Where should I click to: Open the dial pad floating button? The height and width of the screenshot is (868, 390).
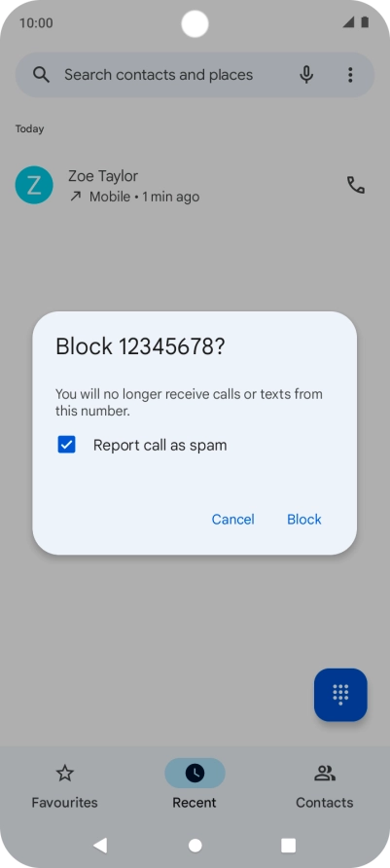[x=340, y=695]
